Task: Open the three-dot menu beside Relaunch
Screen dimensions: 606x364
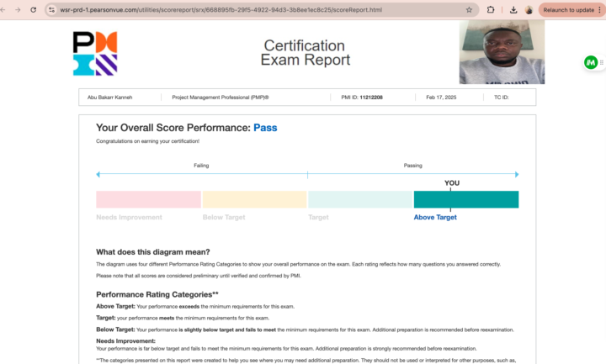Action: pyautogui.click(x=600, y=10)
